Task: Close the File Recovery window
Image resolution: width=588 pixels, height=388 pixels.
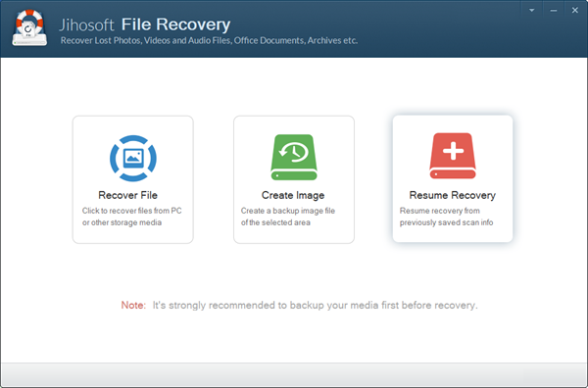Action: click(575, 11)
